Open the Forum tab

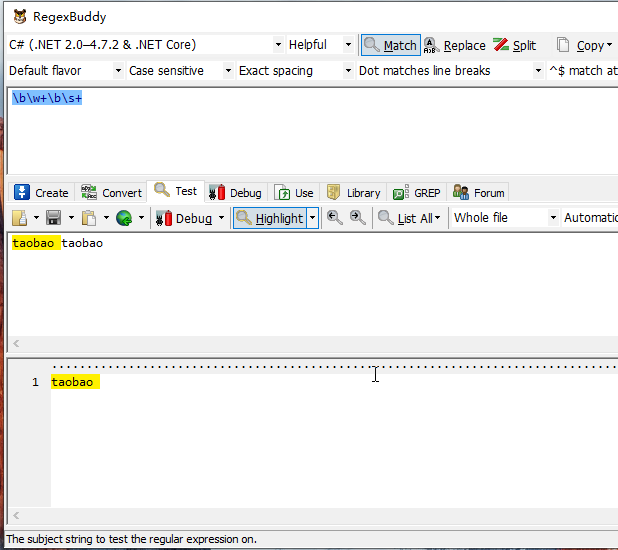pos(478,193)
